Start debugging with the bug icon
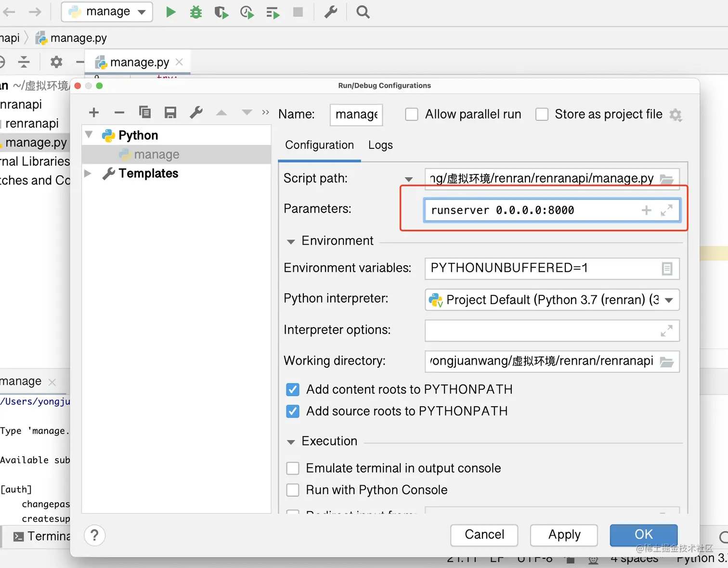The width and height of the screenshot is (728, 568). coord(195,12)
